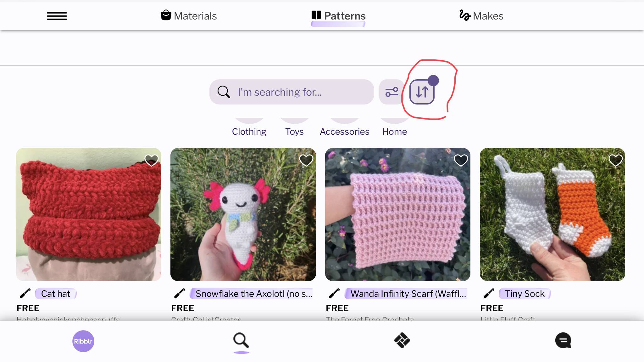
Task: Click the Wanda Infinity Scarf title
Action: [x=406, y=294]
